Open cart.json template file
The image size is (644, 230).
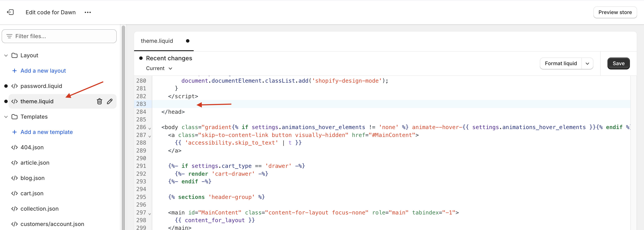[x=32, y=193]
